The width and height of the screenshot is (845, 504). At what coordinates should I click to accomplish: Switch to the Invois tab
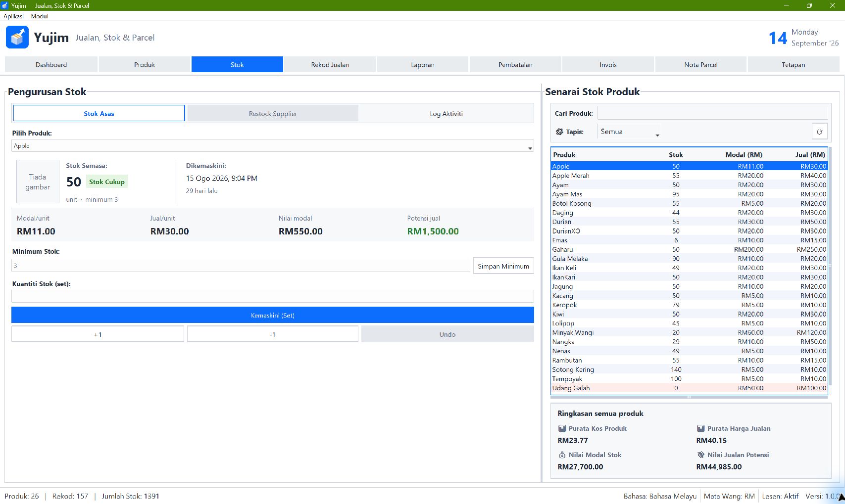tap(608, 65)
